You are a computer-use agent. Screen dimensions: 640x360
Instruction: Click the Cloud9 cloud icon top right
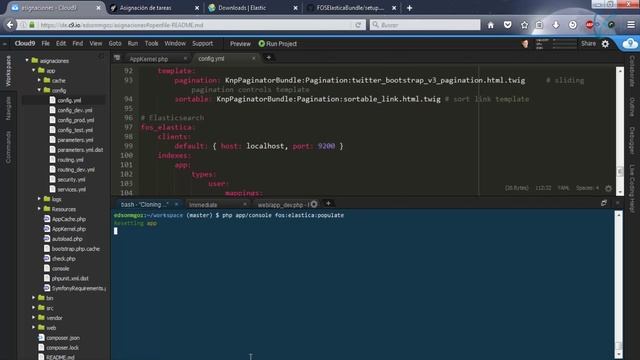[630, 43]
